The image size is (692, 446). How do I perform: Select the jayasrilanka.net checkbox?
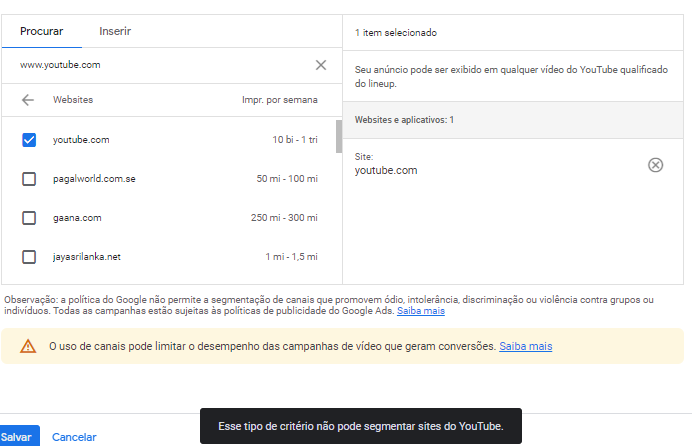(29, 257)
